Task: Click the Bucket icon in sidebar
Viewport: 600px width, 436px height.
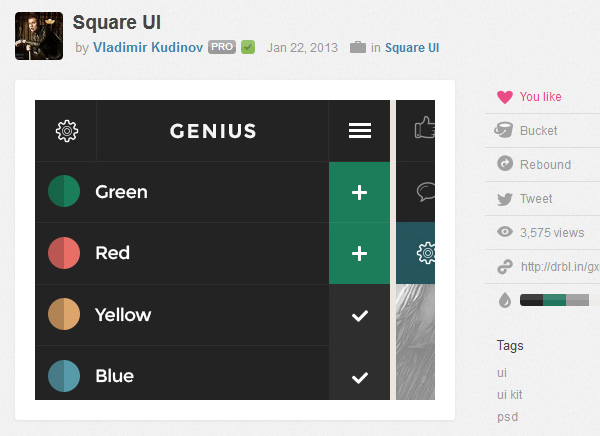Action: pos(505,131)
